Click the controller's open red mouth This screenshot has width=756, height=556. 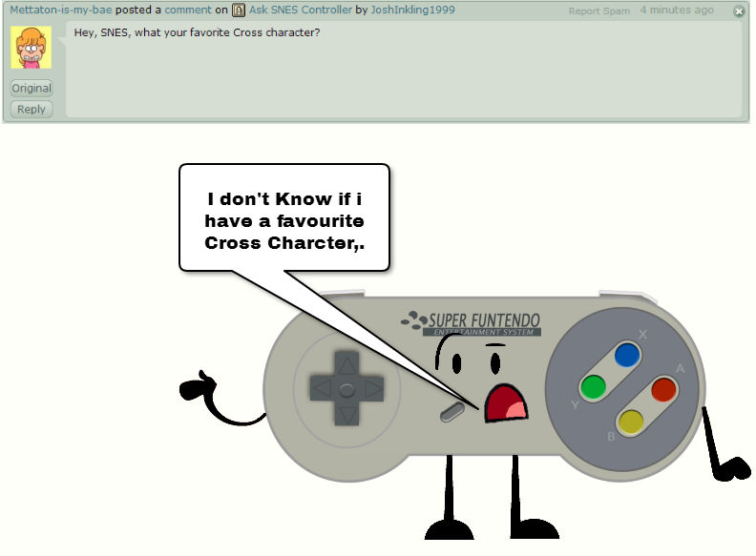click(505, 403)
